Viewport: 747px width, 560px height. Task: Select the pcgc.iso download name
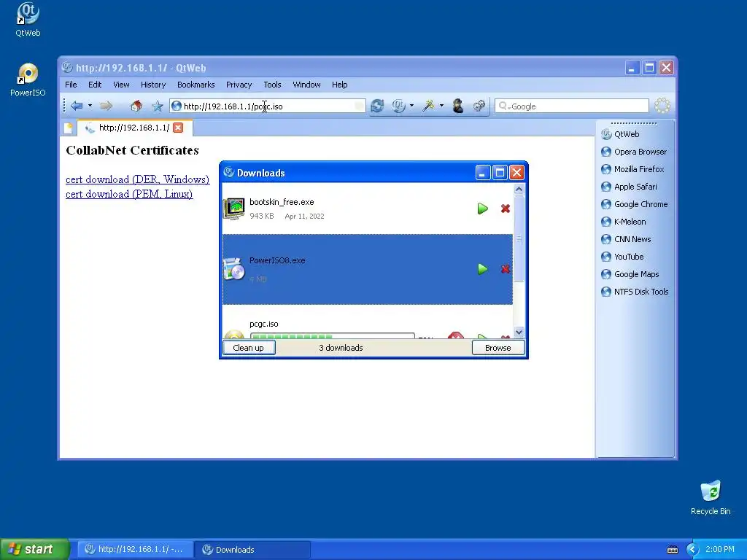pos(264,324)
